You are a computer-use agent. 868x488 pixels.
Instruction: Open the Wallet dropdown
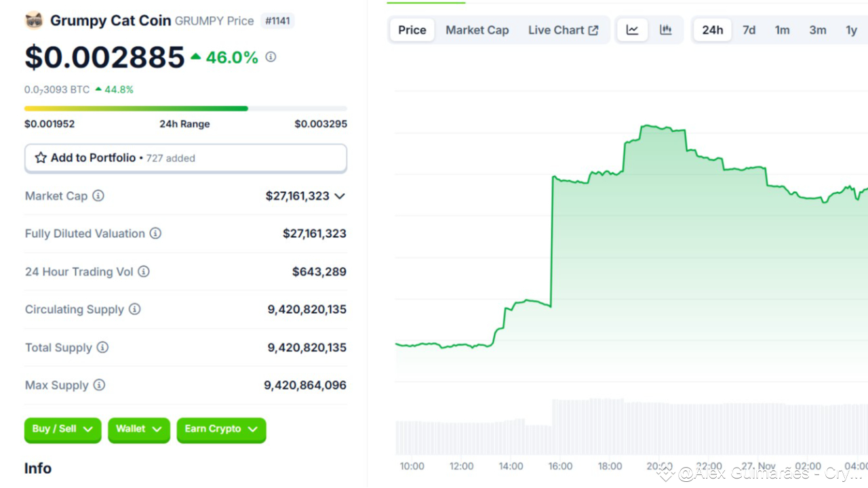(139, 430)
